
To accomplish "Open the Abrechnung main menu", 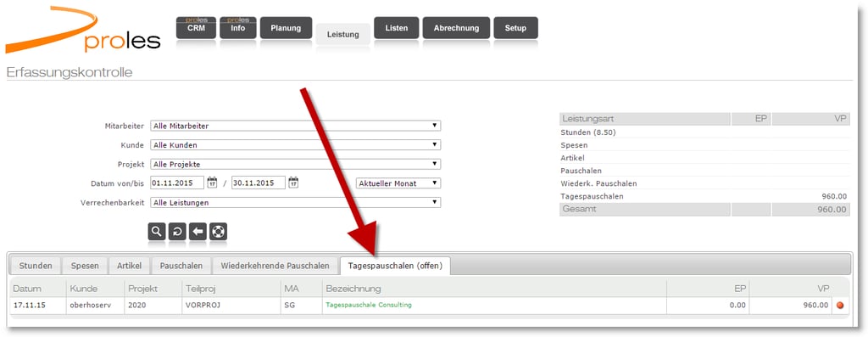I will click(x=456, y=28).
